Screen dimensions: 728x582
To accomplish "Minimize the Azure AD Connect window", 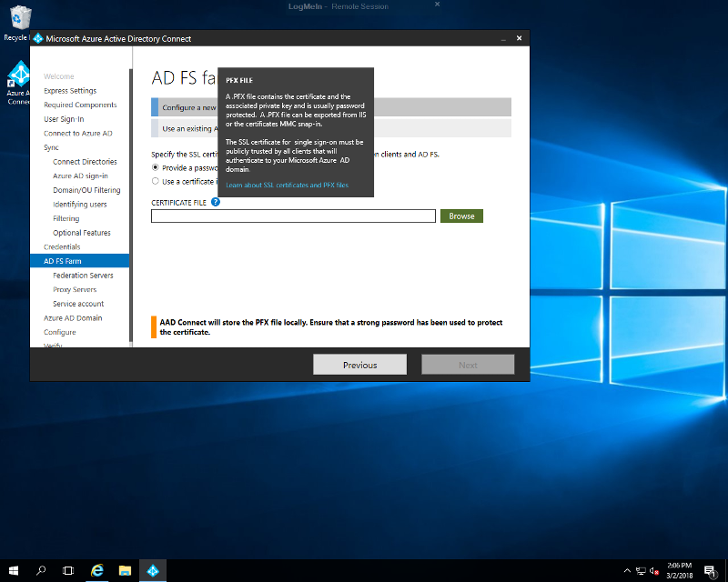I will coord(503,38).
